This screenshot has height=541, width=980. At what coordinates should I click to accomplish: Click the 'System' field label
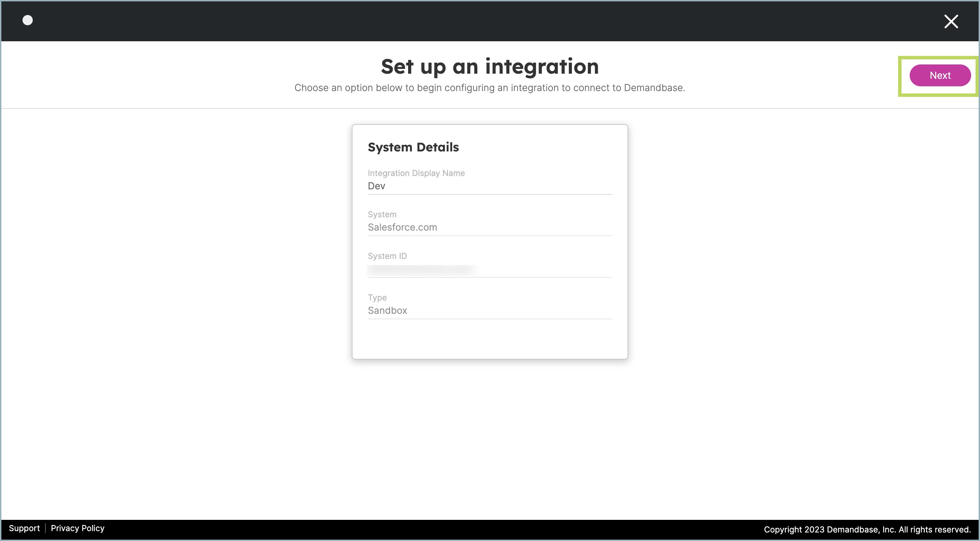click(382, 215)
